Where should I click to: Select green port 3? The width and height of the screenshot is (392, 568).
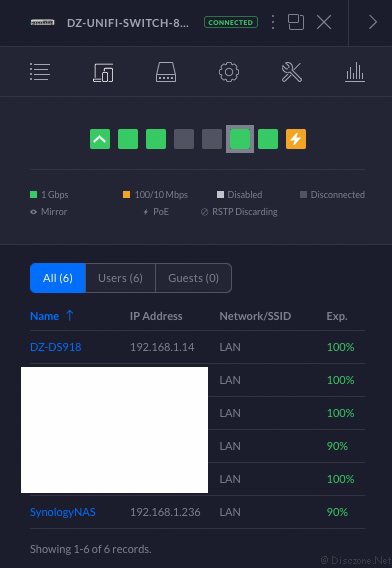[x=156, y=139]
